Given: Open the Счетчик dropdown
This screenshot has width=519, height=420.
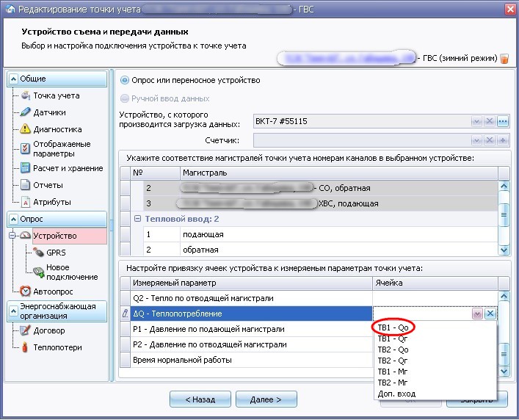Looking at the screenshot, I should (476, 140).
